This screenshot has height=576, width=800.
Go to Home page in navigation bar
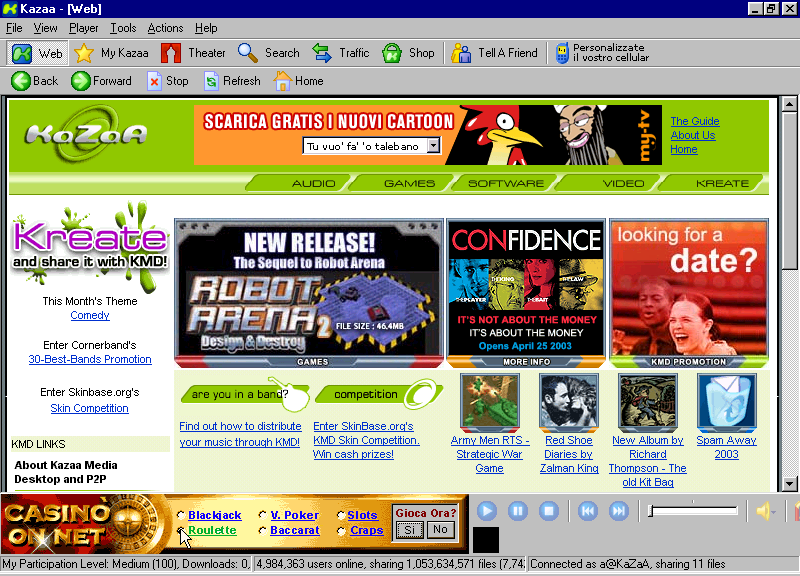[298, 81]
